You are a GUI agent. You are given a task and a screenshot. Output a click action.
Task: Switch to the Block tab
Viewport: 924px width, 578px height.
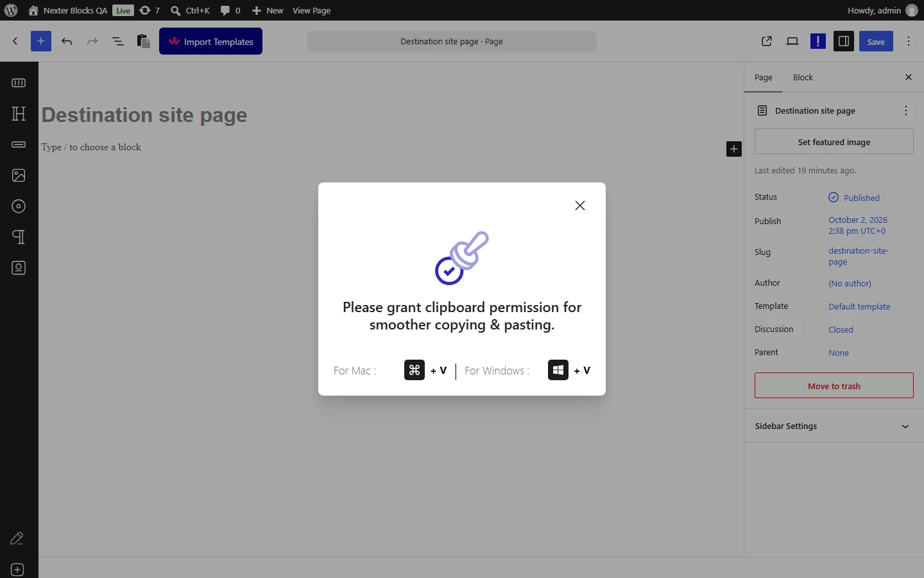pyautogui.click(x=803, y=78)
